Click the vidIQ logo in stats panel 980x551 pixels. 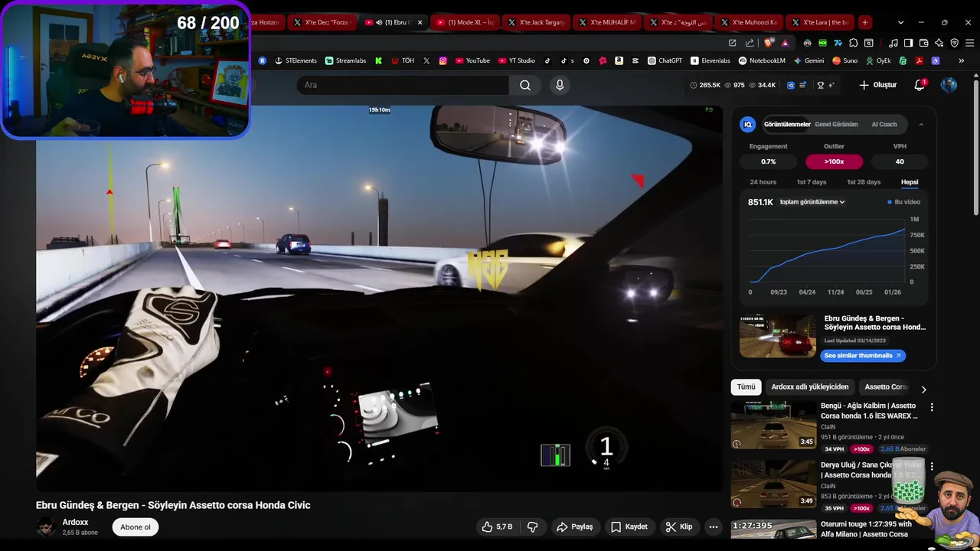pos(748,124)
